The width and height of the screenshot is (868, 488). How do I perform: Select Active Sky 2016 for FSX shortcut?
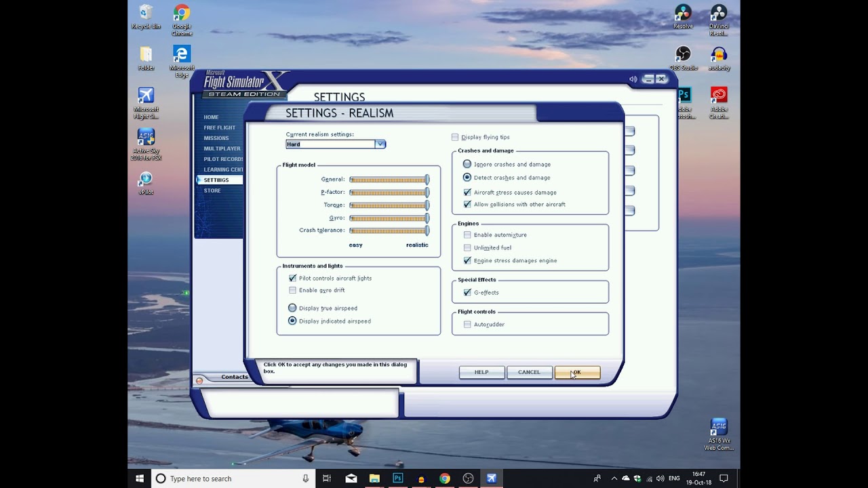(x=146, y=144)
